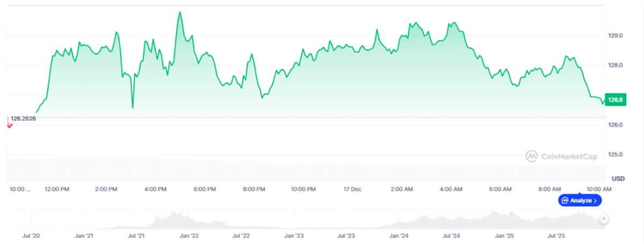Click the 4:00 AM time axis label
Screen dimensions: 644x244
tap(450, 189)
